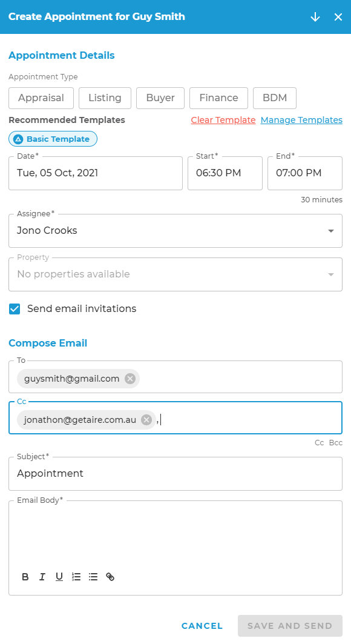Choose the Finance appointment type
Image resolution: width=351 pixels, height=644 pixels.
[218, 98]
